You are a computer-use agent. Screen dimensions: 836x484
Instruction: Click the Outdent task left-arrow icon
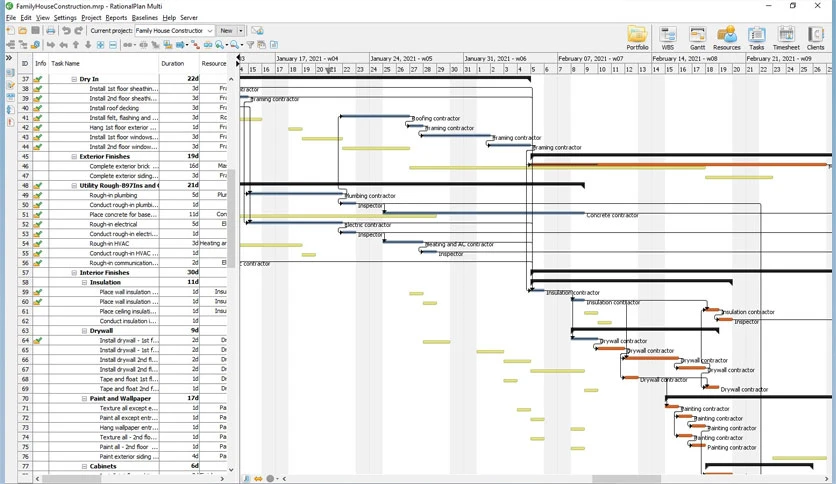coord(63,45)
